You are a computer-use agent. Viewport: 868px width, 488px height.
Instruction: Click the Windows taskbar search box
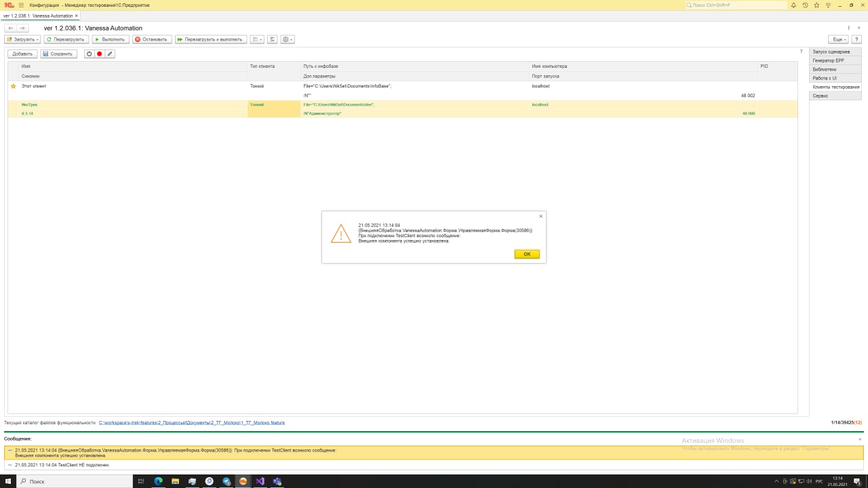click(x=75, y=481)
